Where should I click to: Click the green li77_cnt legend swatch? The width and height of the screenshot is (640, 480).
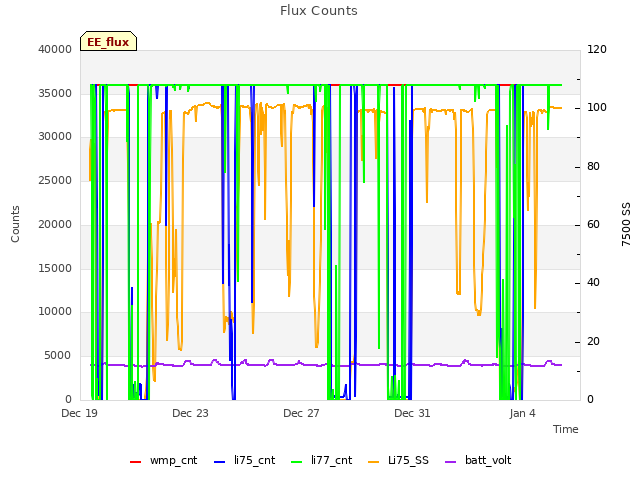296,462
